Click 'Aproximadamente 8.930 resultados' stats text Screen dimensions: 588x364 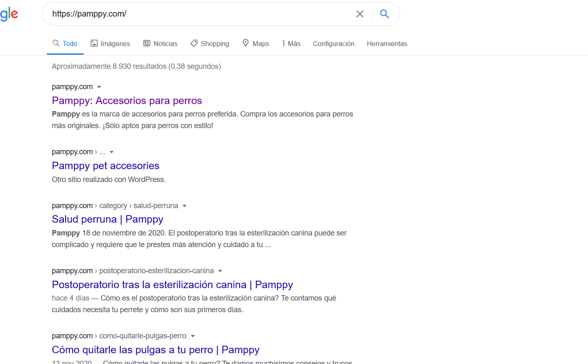tap(136, 66)
